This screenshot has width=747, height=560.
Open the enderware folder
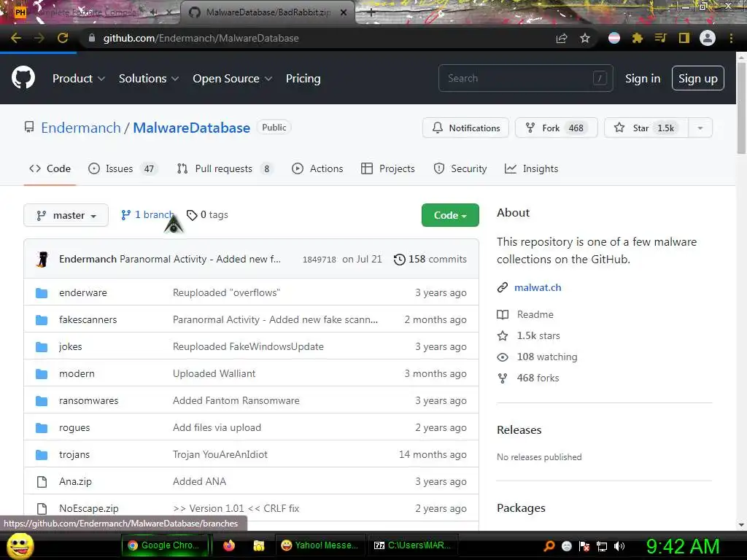tap(83, 292)
